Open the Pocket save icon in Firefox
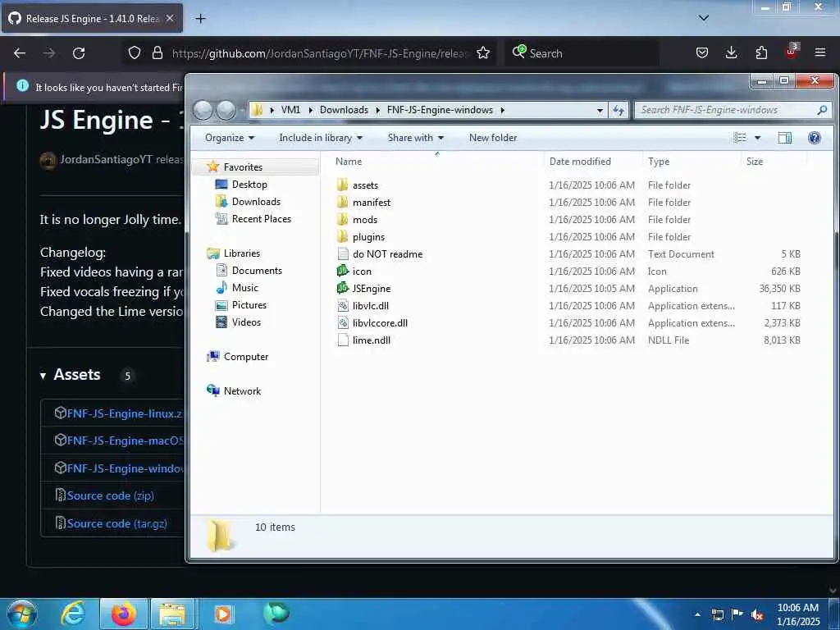This screenshot has height=630, width=840. pyautogui.click(x=702, y=52)
